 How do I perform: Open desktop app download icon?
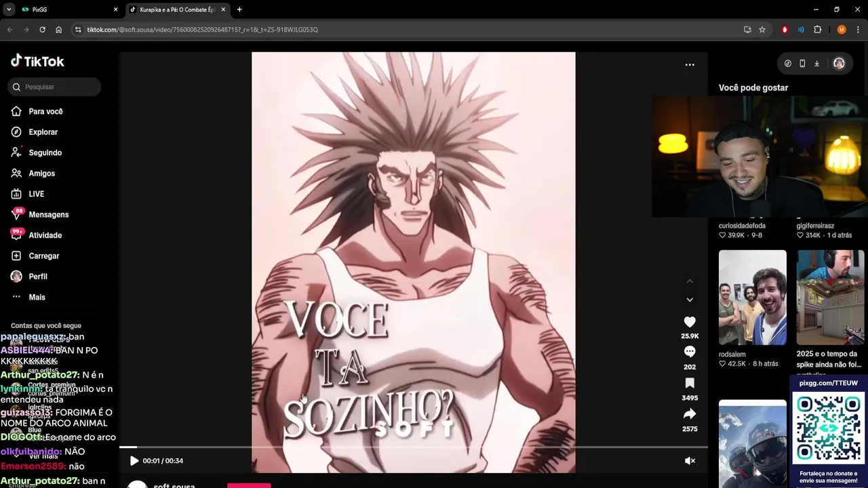[816, 64]
